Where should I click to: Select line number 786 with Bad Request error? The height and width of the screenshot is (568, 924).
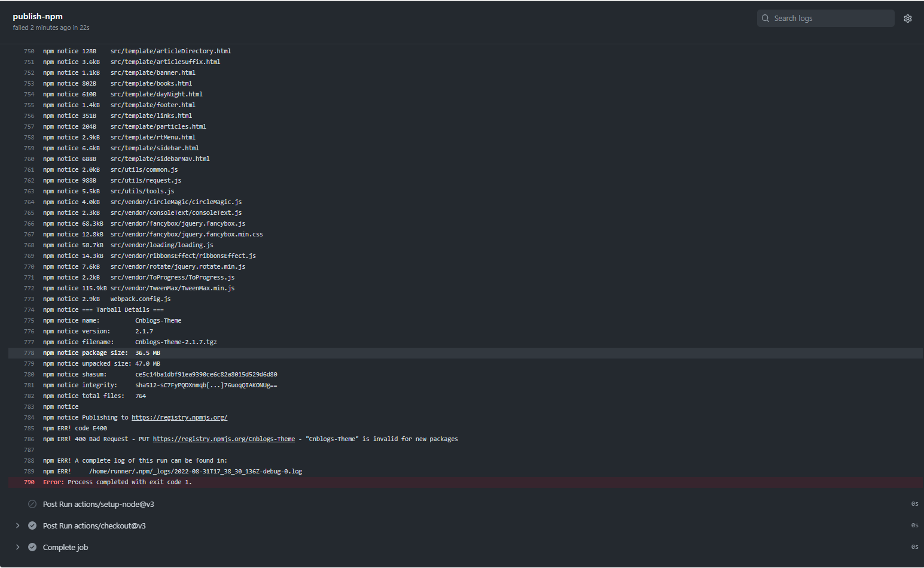[29, 439]
